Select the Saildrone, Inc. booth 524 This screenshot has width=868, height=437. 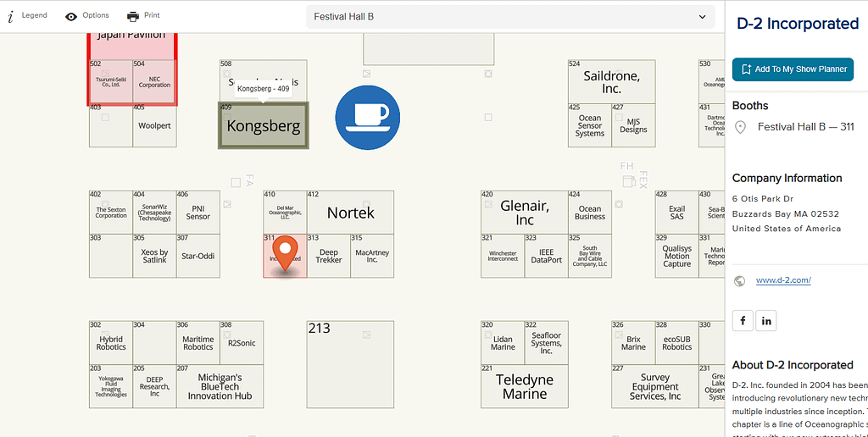612,82
